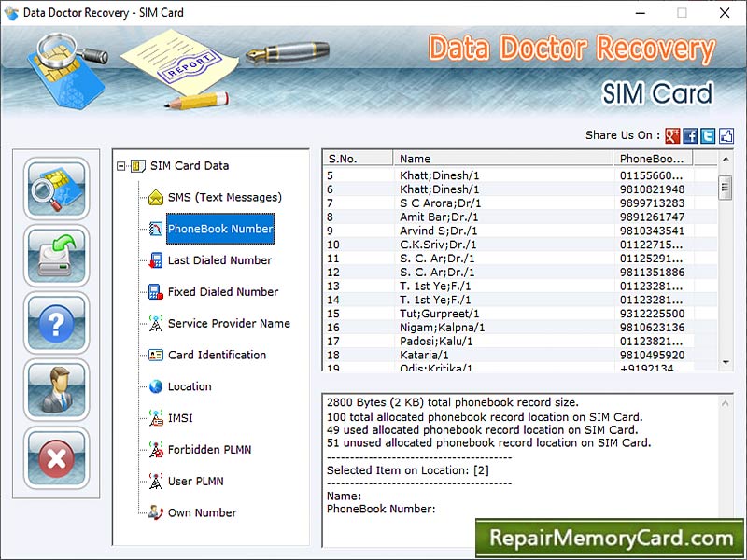Share on Twitter icon
The height and width of the screenshot is (560, 747).
708,135
